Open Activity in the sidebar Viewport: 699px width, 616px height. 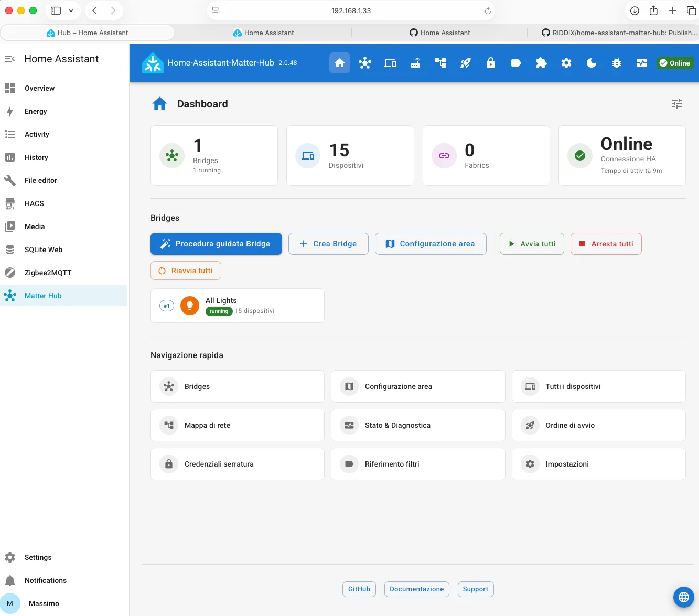[x=64, y=134]
